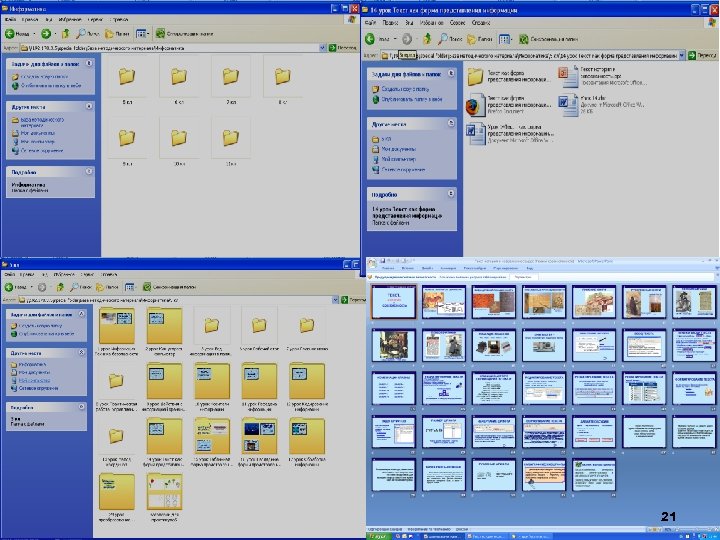Open Сервис menu in 14 урок window
This screenshot has height=540, width=720.
pos(457,22)
